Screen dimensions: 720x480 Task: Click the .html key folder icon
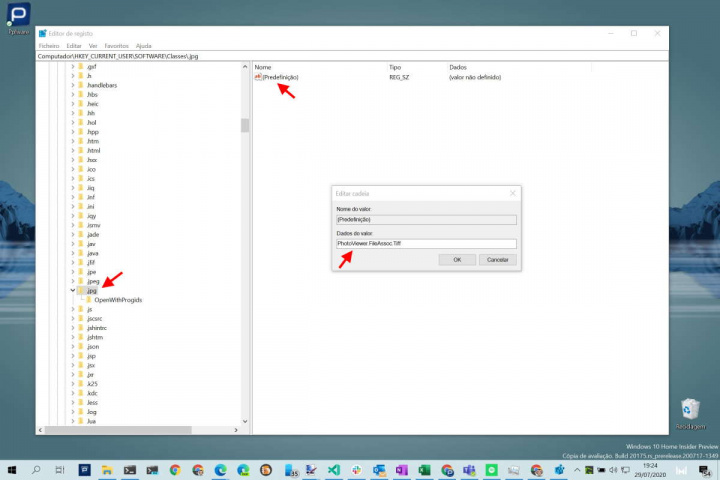[81, 151]
